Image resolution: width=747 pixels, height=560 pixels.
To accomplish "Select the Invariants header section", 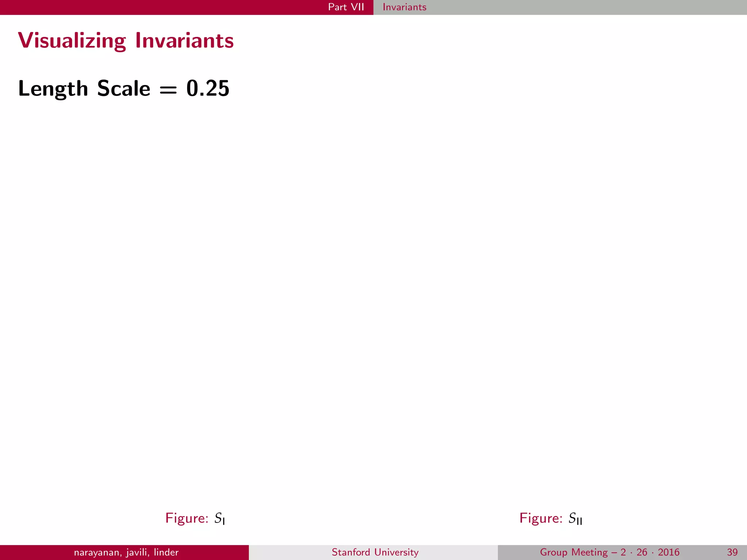I will point(404,7).
